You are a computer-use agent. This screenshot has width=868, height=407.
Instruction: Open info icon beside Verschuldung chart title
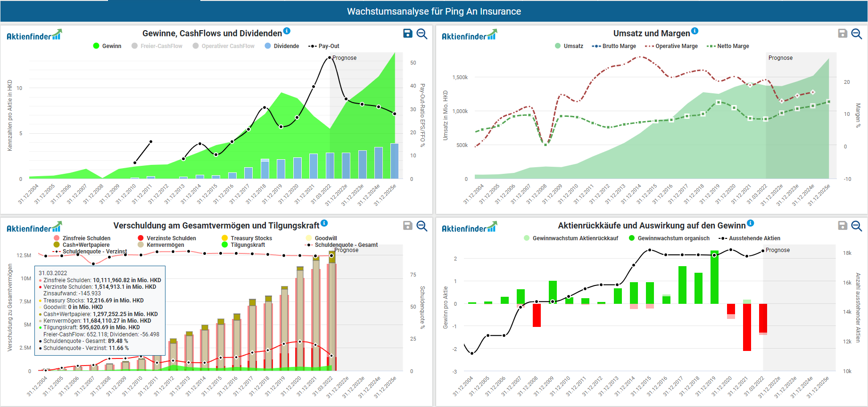[x=324, y=223]
